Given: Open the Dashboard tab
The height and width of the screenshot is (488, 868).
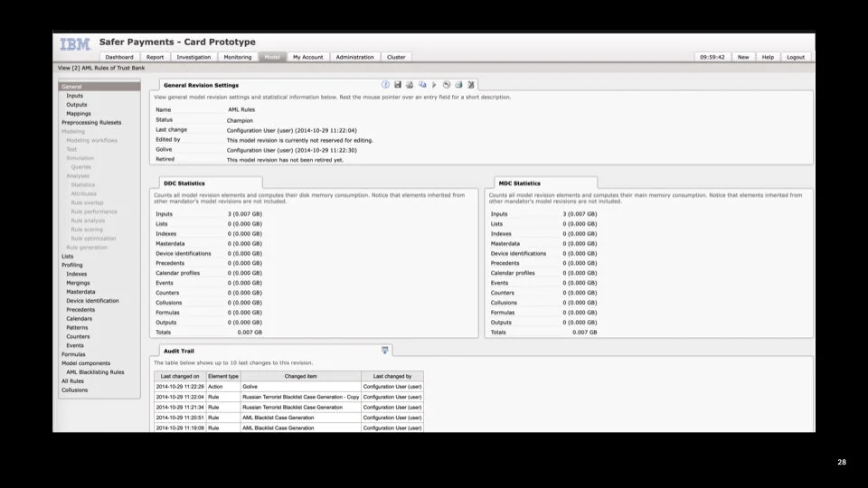Looking at the screenshot, I should pos(119,57).
